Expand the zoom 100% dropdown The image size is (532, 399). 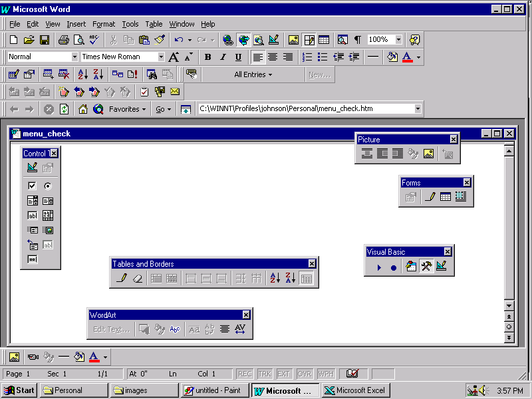398,40
